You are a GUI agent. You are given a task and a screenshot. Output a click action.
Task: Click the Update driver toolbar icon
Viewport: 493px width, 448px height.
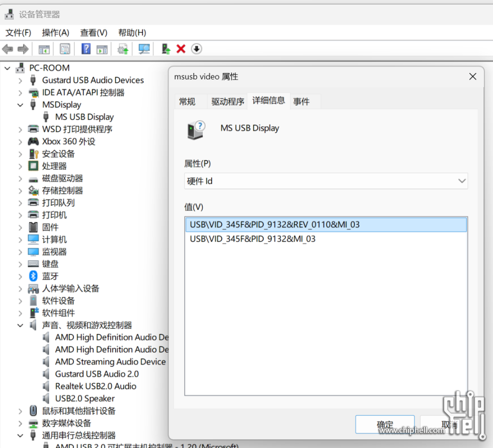[x=123, y=49]
